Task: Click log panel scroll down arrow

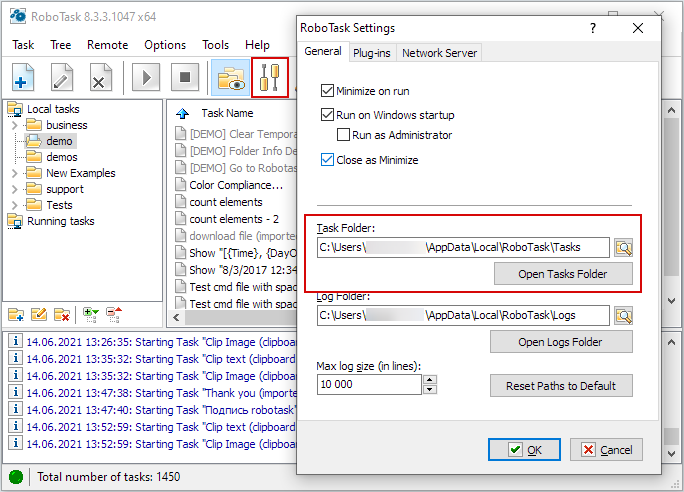Action: click(672, 454)
